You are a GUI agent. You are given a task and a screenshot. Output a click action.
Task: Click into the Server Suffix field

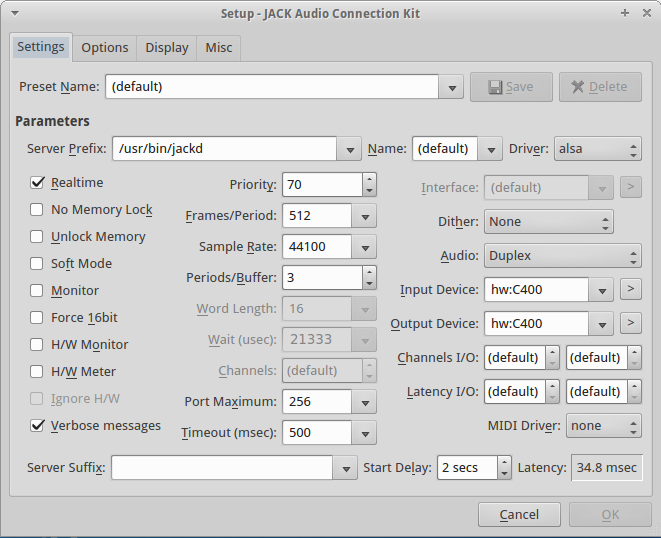pos(222,468)
